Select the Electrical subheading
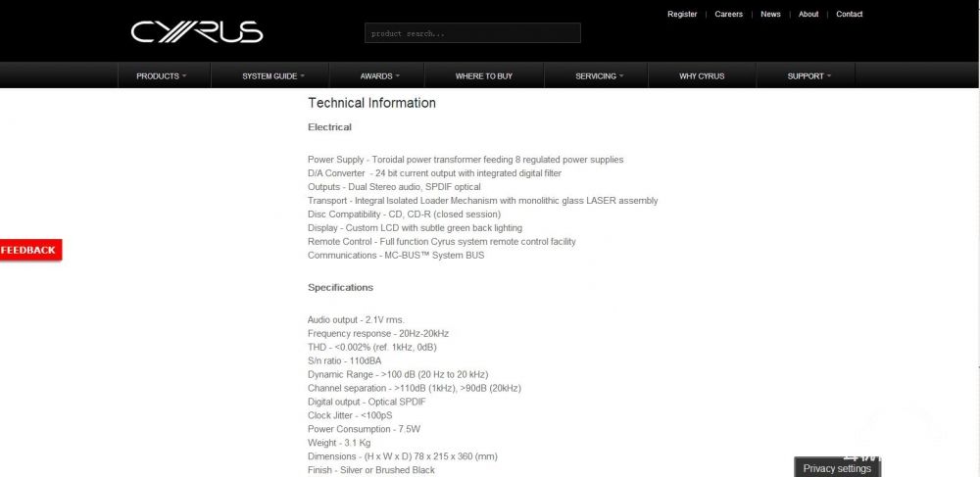 coord(329,126)
